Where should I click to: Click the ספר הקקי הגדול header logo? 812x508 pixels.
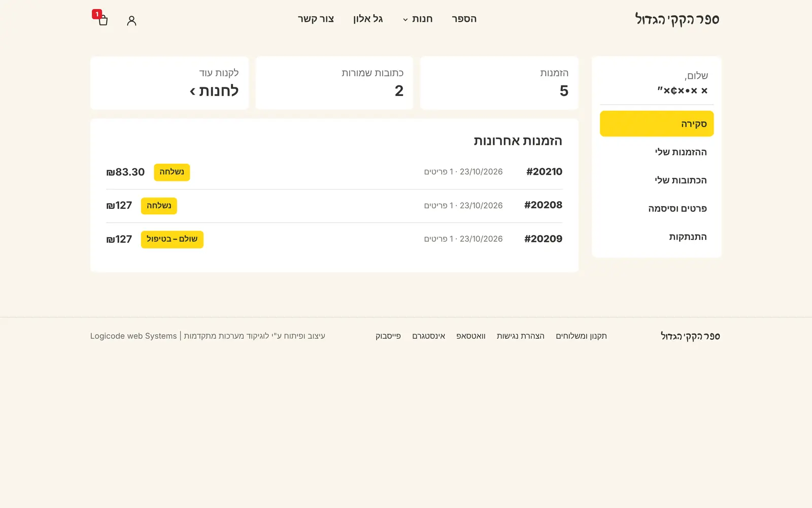tap(677, 19)
